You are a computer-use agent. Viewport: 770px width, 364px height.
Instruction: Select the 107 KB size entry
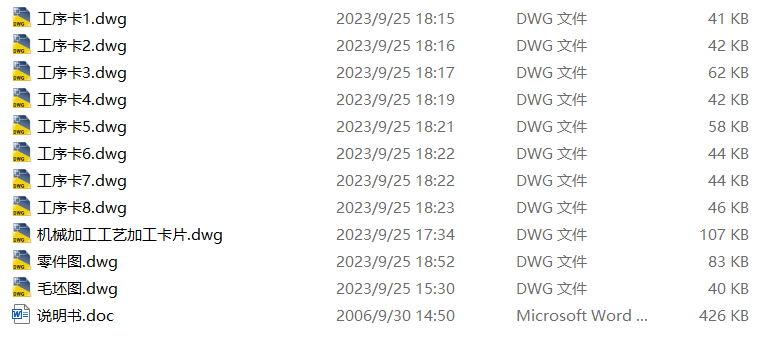[x=724, y=235]
